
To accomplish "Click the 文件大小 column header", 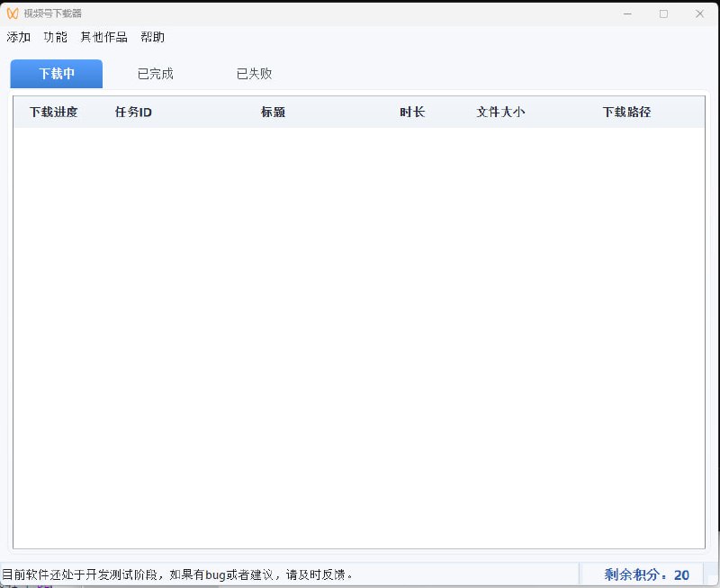I will click(499, 112).
